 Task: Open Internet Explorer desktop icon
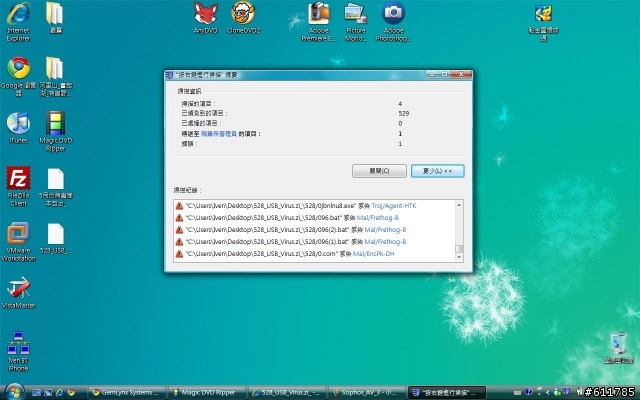(x=18, y=22)
